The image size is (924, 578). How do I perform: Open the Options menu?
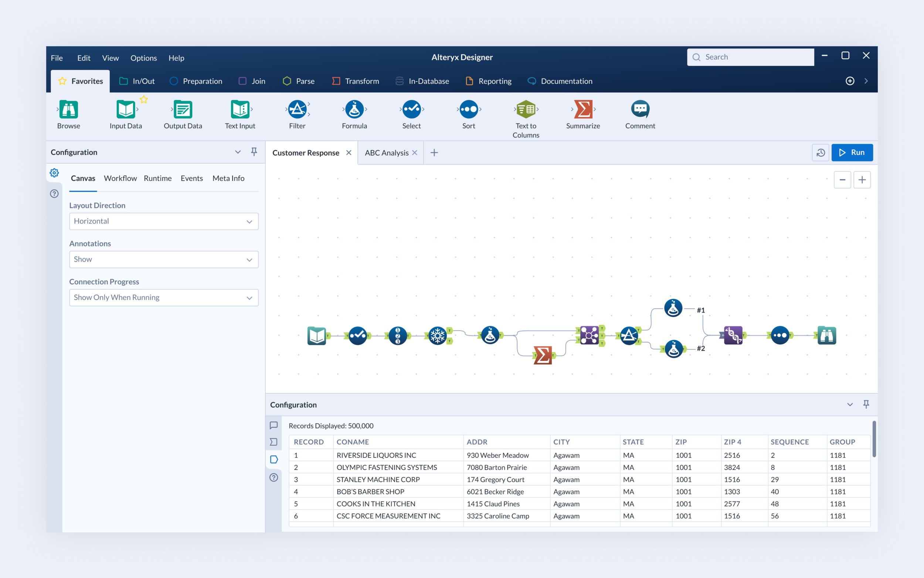(144, 58)
